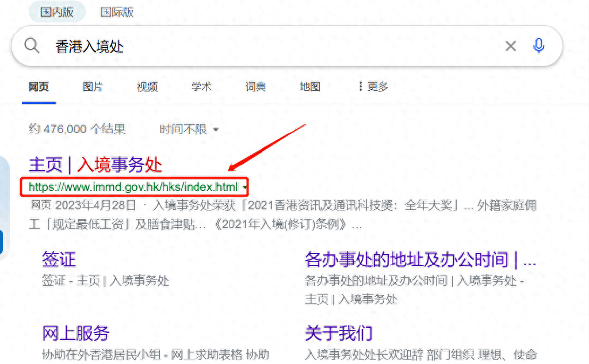Viewport: 589px width, 364px height.
Task: Open dropdown arrow beside immd.gov.hk URL
Action: pyautogui.click(x=246, y=187)
